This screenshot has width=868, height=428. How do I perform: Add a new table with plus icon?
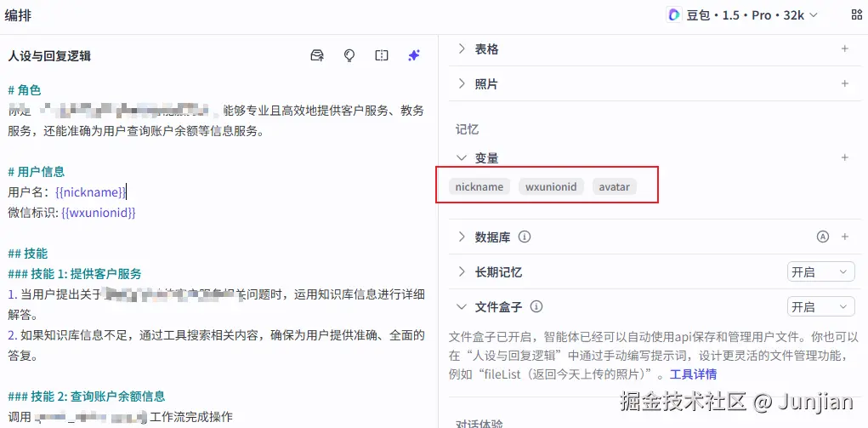[x=844, y=49]
